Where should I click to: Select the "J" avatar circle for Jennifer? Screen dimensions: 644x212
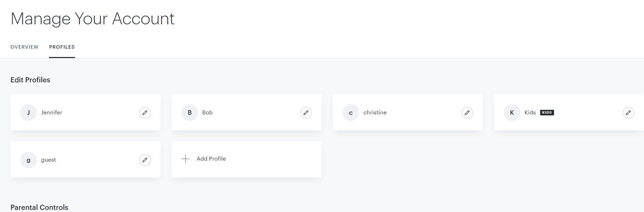(28, 113)
